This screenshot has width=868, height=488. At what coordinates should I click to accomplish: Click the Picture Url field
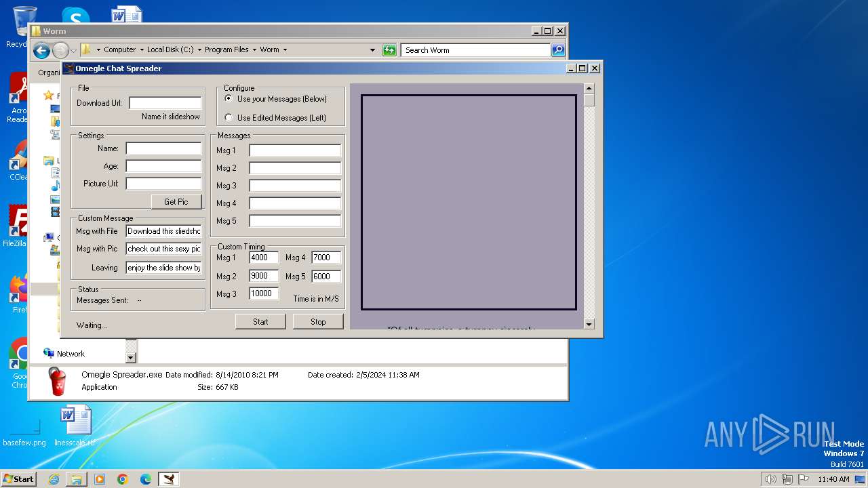(x=163, y=184)
